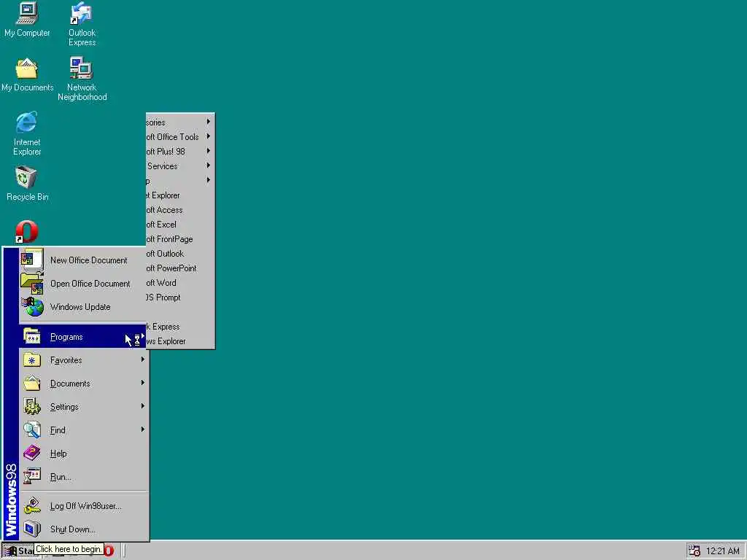Click the Log Off key icon
This screenshot has height=560, width=747.
(x=32, y=506)
